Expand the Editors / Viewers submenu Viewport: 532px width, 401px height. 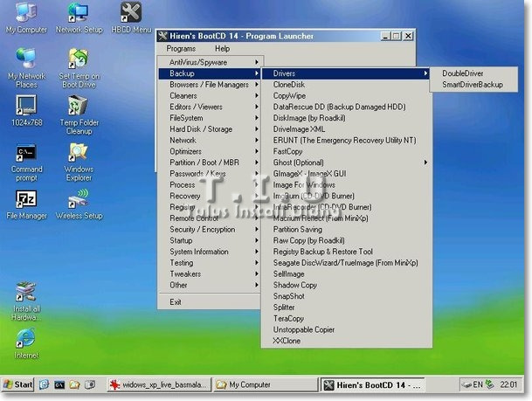[x=210, y=107]
